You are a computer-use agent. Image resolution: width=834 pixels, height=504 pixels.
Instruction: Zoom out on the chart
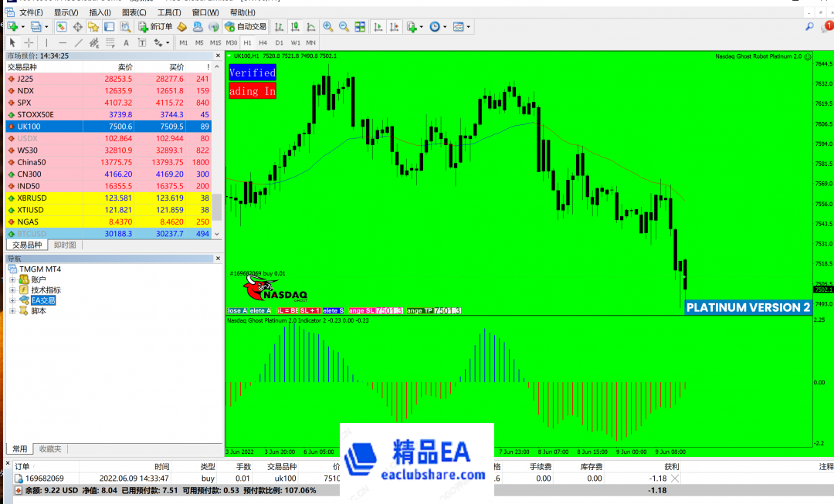(x=344, y=26)
